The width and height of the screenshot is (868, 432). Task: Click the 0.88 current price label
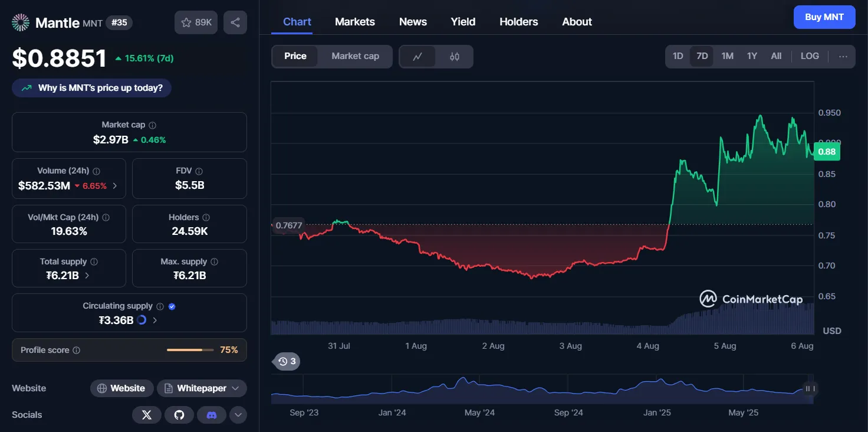(x=827, y=152)
